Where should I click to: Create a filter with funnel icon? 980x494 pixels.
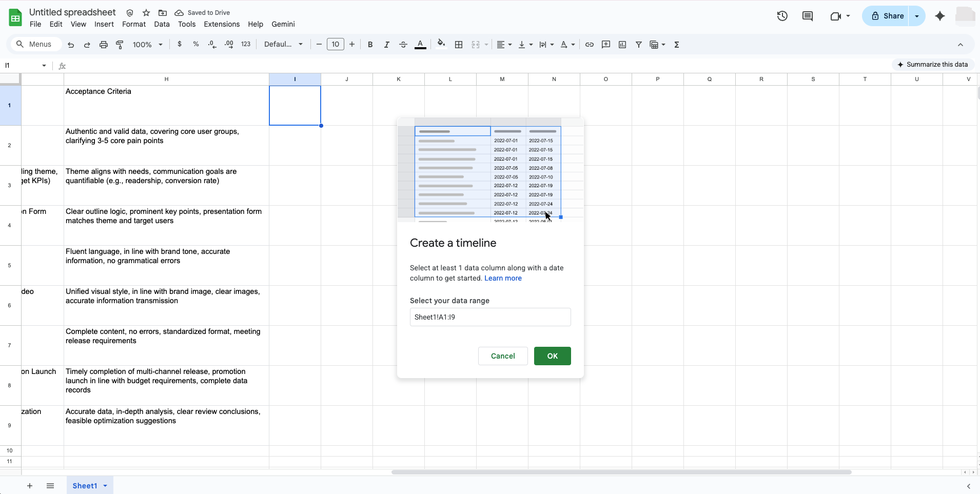[639, 45]
